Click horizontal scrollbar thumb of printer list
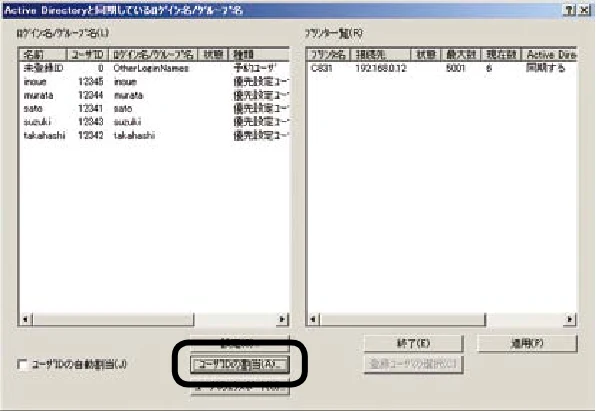The image size is (596, 411). (x=403, y=319)
